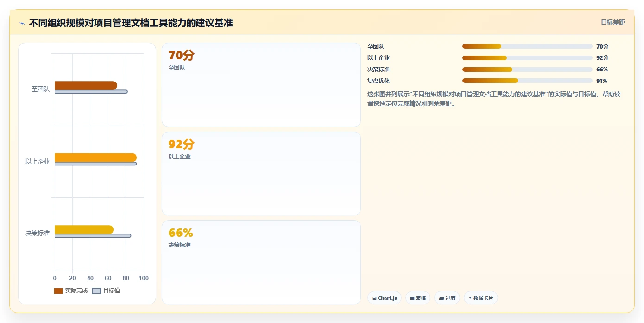
Task: Click the x-axis tick label 60
Action: 108,278
